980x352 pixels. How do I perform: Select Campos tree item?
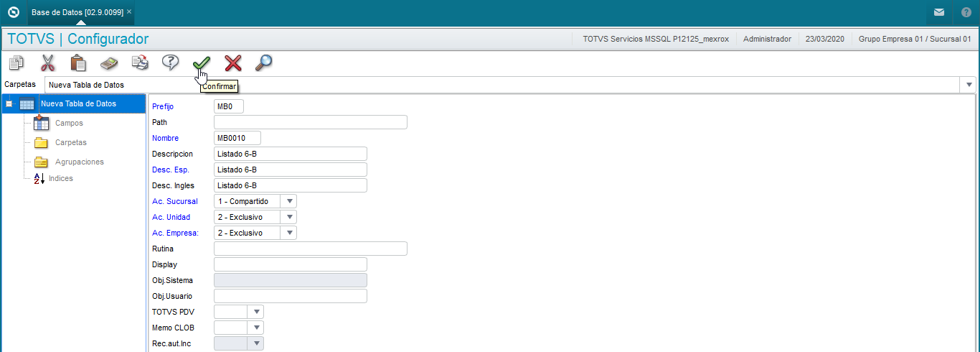click(x=69, y=123)
